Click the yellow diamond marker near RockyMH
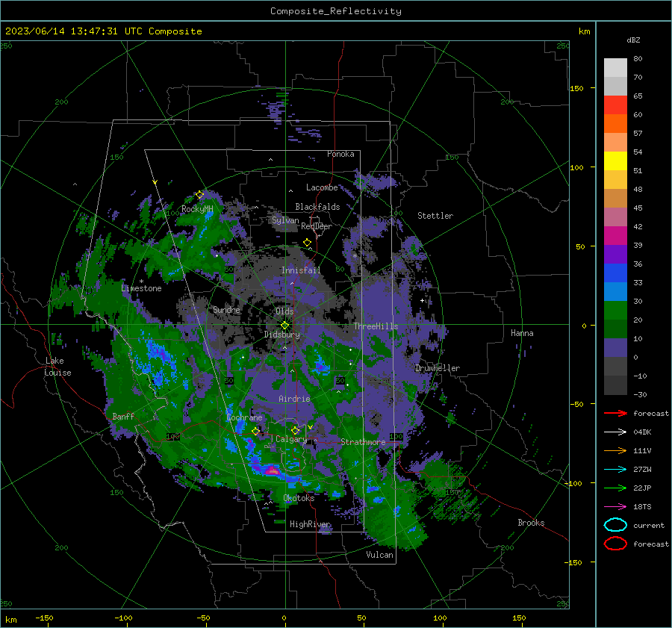Viewport: 672px width, 628px height. tap(199, 195)
